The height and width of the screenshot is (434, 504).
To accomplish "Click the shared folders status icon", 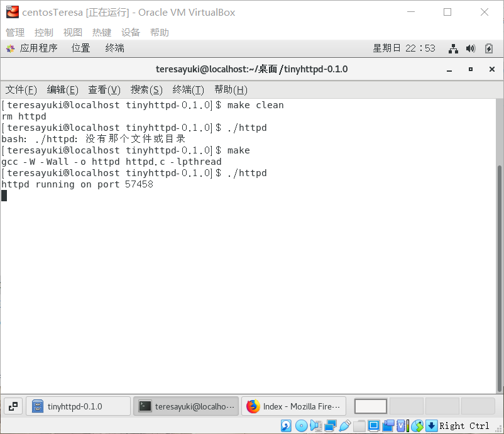I will (x=358, y=425).
